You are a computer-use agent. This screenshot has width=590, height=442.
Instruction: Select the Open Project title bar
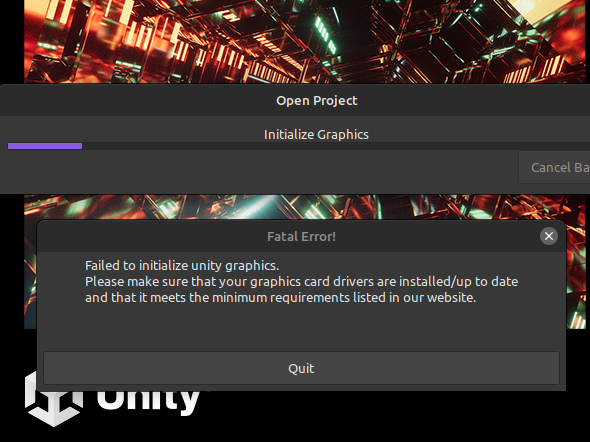click(295, 100)
